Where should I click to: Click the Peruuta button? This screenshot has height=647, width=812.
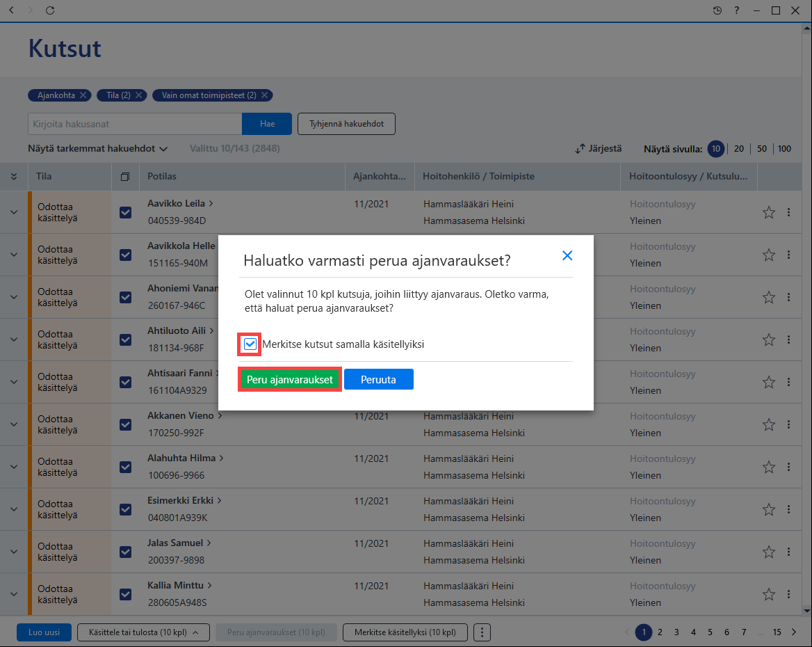coord(379,379)
